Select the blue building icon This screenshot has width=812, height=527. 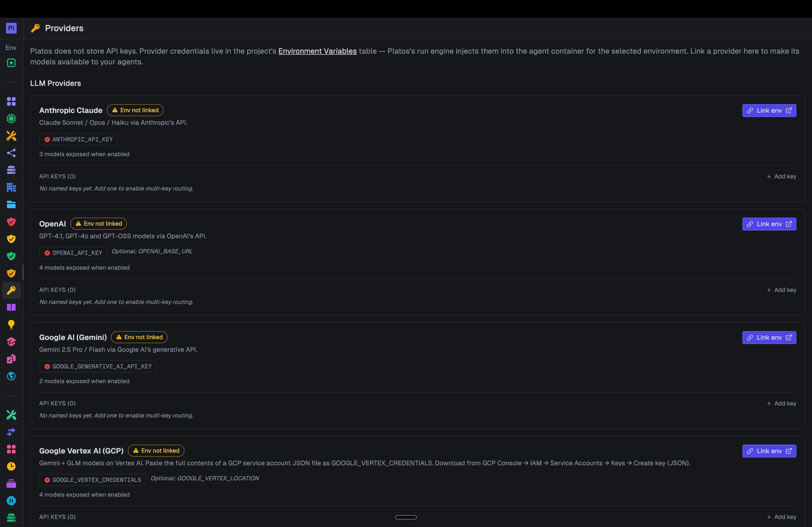(x=11, y=188)
